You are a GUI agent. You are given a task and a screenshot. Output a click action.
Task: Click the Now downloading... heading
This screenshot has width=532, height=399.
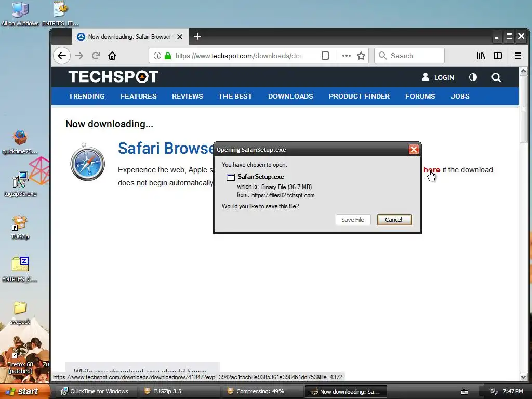tap(109, 124)
